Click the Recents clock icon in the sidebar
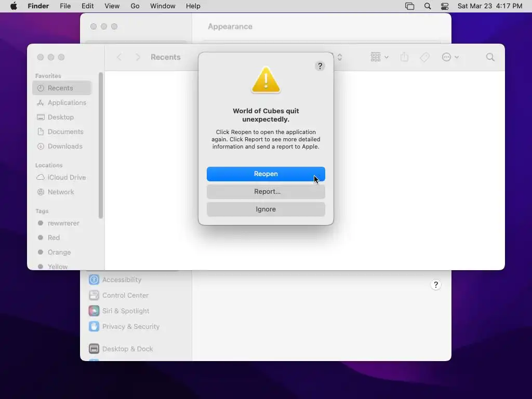 41,88
